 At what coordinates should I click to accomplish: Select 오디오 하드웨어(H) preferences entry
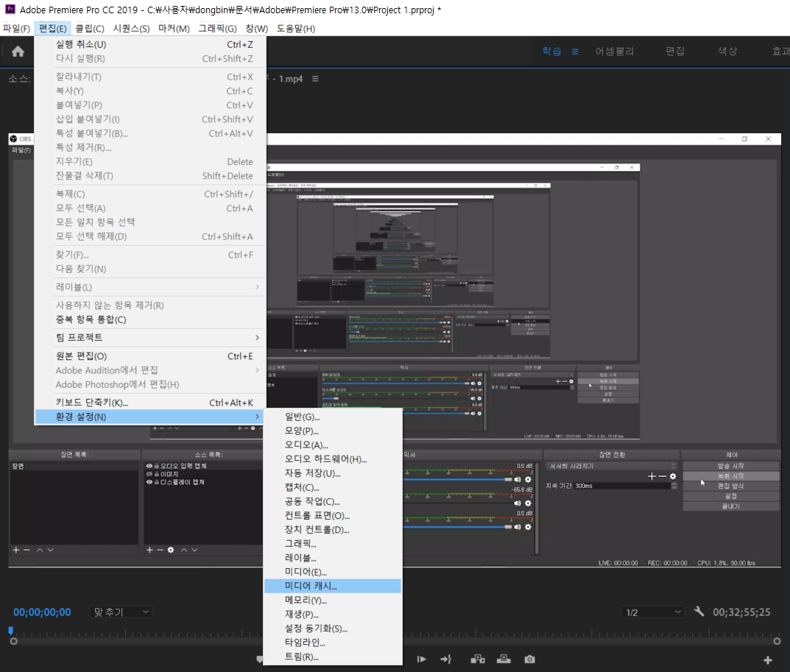click(x=333, y=459)
